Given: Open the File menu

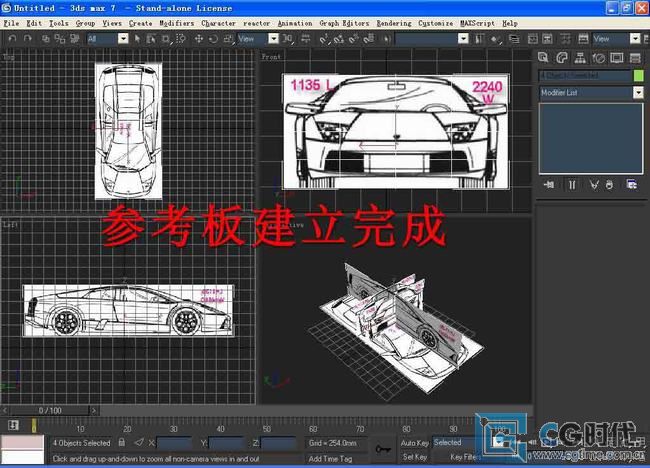Looking at the screenshot, I should [11, 23].
